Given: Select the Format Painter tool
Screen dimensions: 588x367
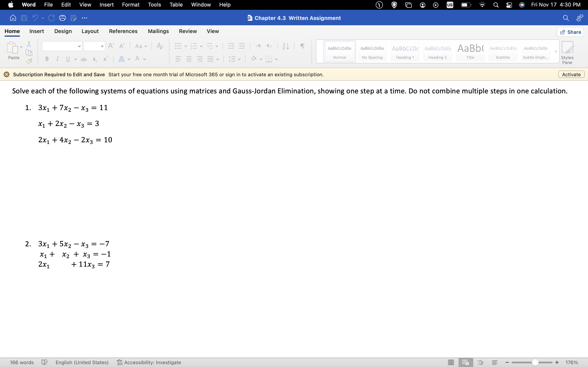Looking at the screenshot, I should (x=29, y=61).
